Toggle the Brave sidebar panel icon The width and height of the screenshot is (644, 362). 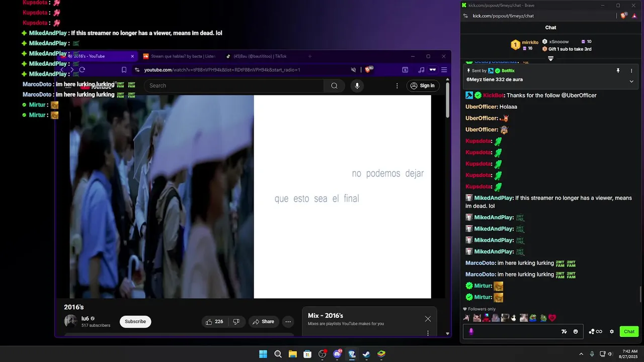pos(405,70)
